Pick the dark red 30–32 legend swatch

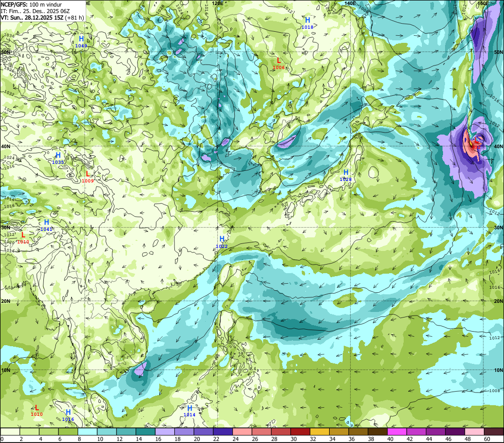(x=300, y=431)
